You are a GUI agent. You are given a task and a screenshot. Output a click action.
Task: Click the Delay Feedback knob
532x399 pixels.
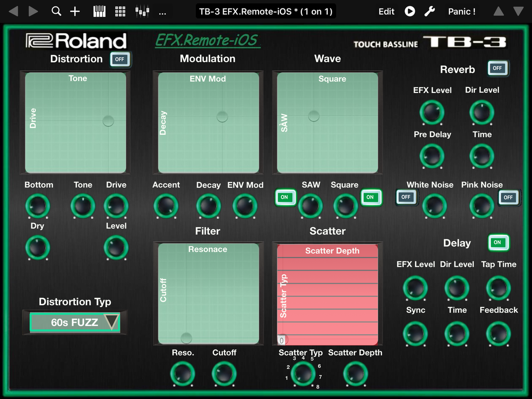coord(498,334)
